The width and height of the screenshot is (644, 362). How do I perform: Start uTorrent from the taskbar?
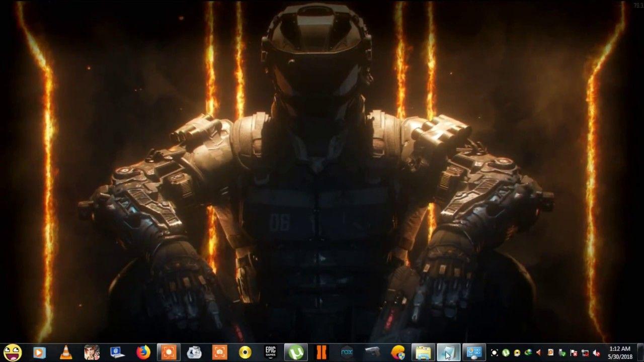(297, 352)
